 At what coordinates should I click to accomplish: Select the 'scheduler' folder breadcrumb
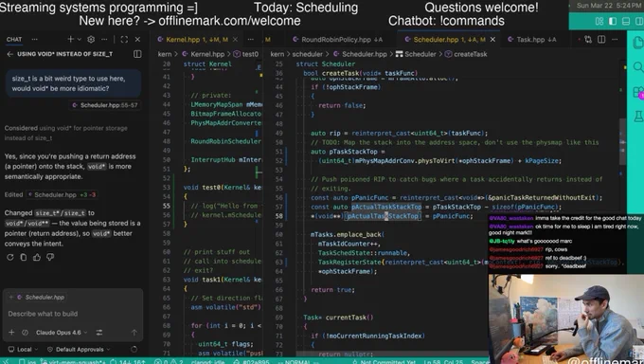(307, 54)
